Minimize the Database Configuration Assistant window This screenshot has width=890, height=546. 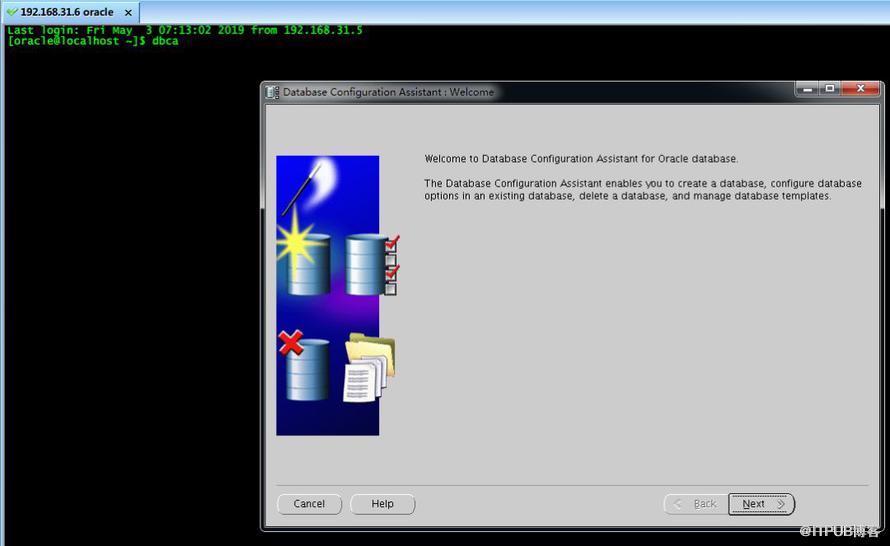[x=807, y=89]
